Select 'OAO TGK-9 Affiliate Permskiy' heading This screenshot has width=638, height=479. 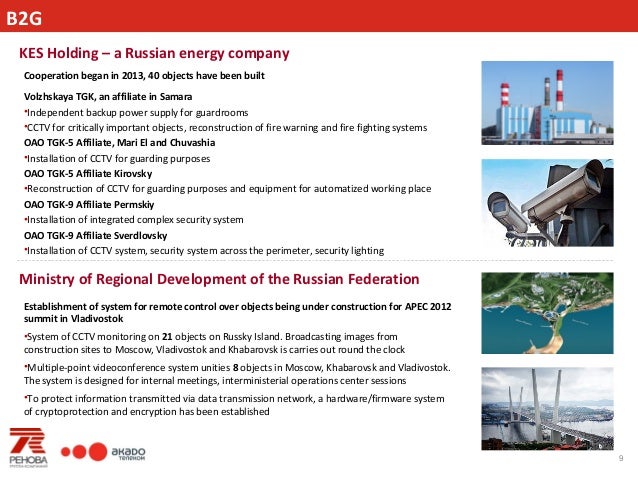pos(89,205)
